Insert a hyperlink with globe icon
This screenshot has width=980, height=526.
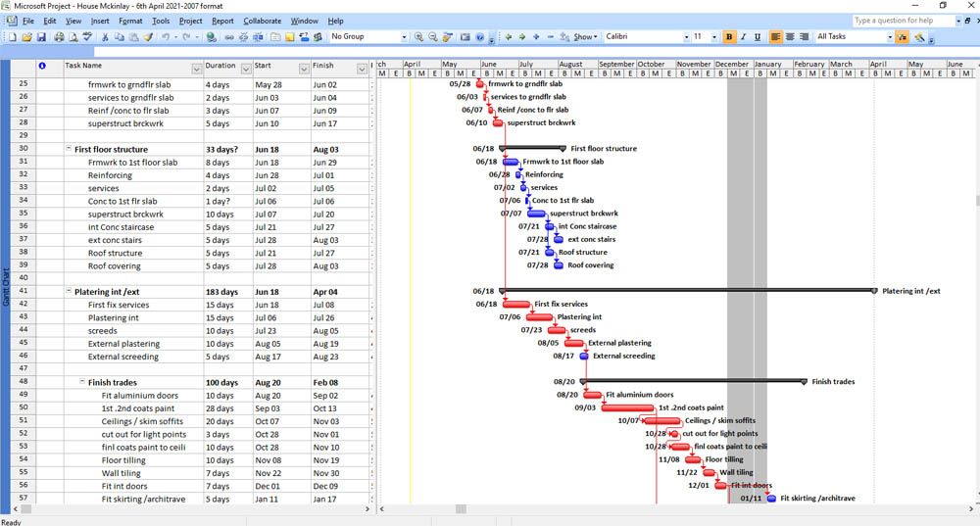pos(212,37)
